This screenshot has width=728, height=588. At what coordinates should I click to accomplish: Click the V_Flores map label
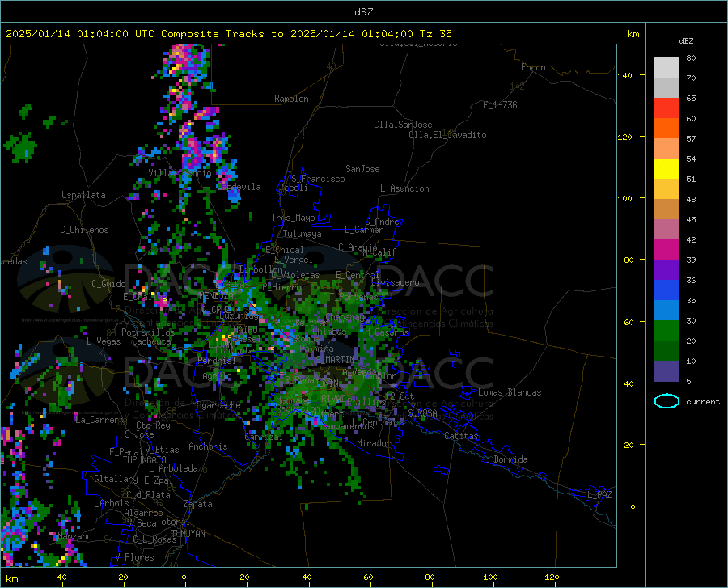134,557
